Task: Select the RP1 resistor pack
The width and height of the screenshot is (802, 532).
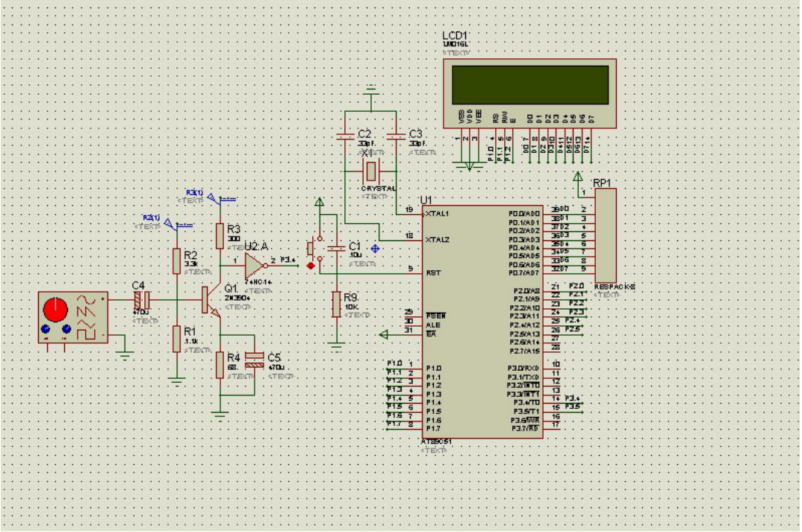Action: click(x=606, y=236)
